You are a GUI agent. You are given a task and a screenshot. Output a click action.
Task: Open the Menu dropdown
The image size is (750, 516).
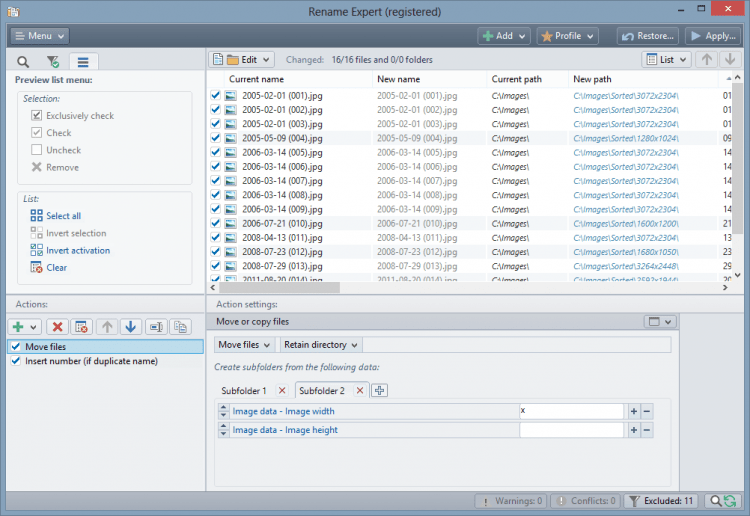pos(40,36)
